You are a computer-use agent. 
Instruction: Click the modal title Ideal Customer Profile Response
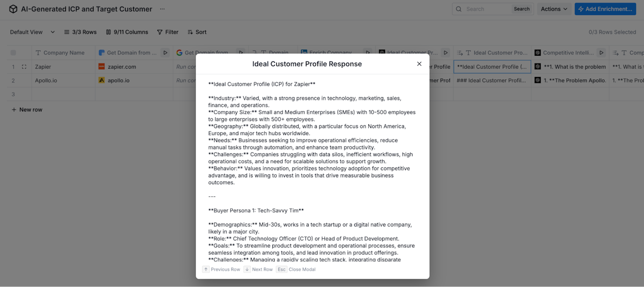coord(307,64)
